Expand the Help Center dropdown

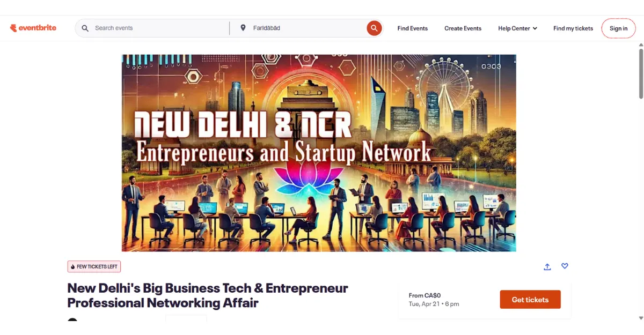pyautogui.click(x=517, y=28)
